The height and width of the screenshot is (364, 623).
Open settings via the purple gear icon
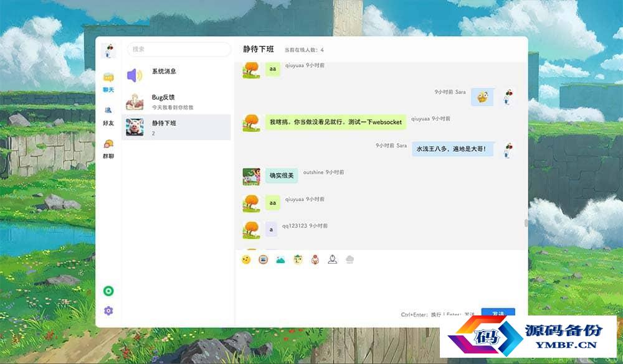(108, 310)
